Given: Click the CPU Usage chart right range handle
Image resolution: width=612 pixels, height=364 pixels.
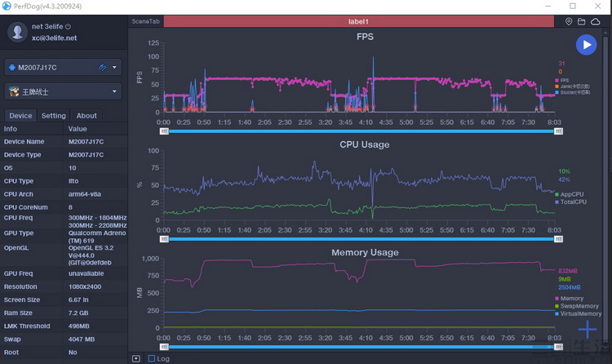Looking at the screenshot, I should click(558, 239).
